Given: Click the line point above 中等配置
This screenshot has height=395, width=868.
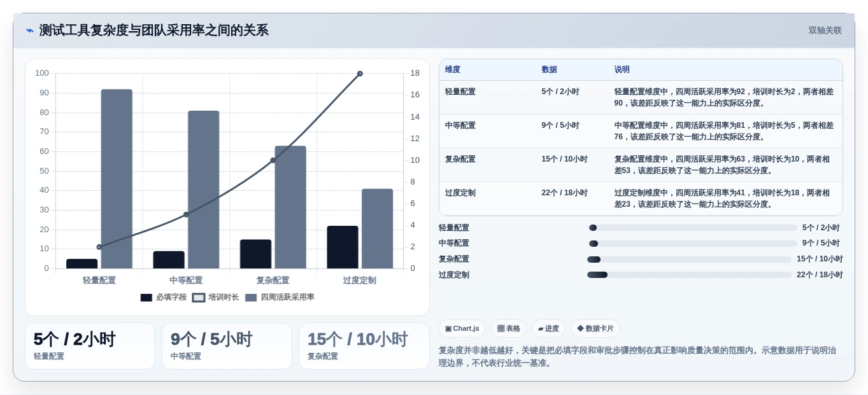Looking at the screenshot, I should coord(186,214).
